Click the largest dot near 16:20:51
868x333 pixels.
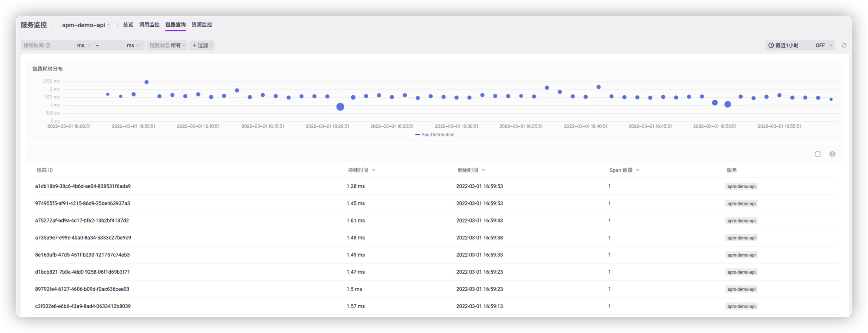pyautogui.click(x=340, y=107)
